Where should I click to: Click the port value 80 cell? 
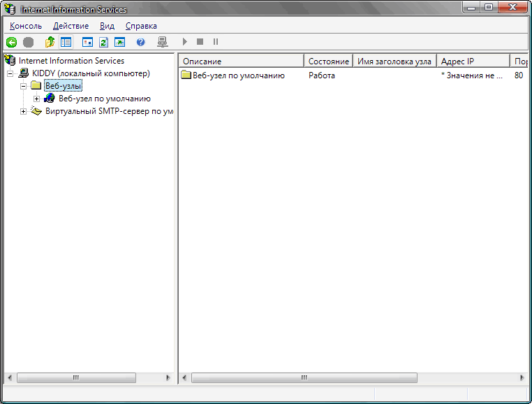pos(519,75)
